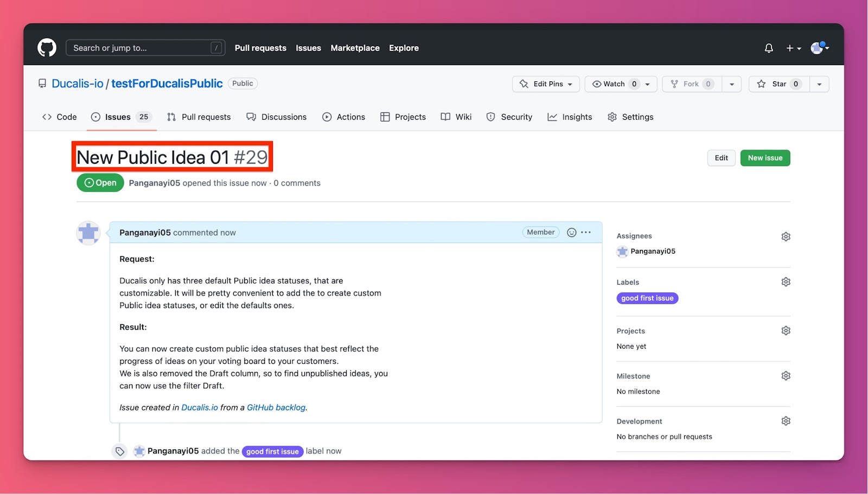Click good first issue label in timeline
The height and width of the screenshot is (494, 868).
[x=272, y=451]
